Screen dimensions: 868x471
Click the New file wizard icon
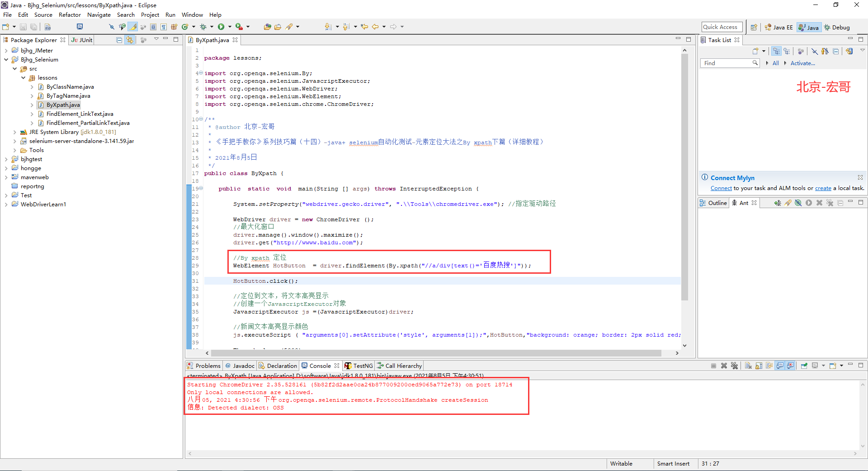click(x=5, y=27)
